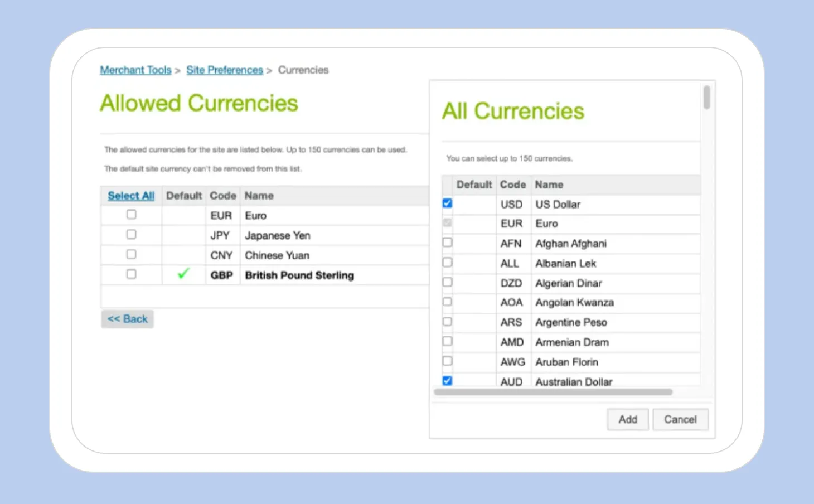Screen dimensions: 814x504
Task: Check the CNY Chinese Yuan checkbox
Action: coord(131,254)
